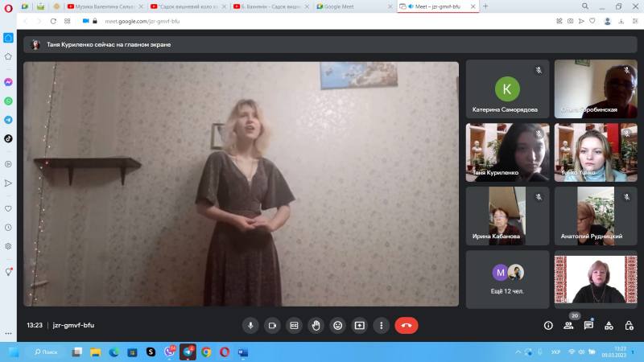The width and height of the screenshot is (644, 362).
Task: Open Telegram in Opera sidebar
Action: point(8,120)
